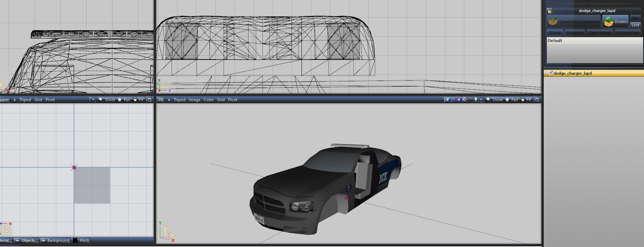644x247 pixels.
Task: Click the purple bone display icon
Action: pyautogui.click(x=453, y=99)
